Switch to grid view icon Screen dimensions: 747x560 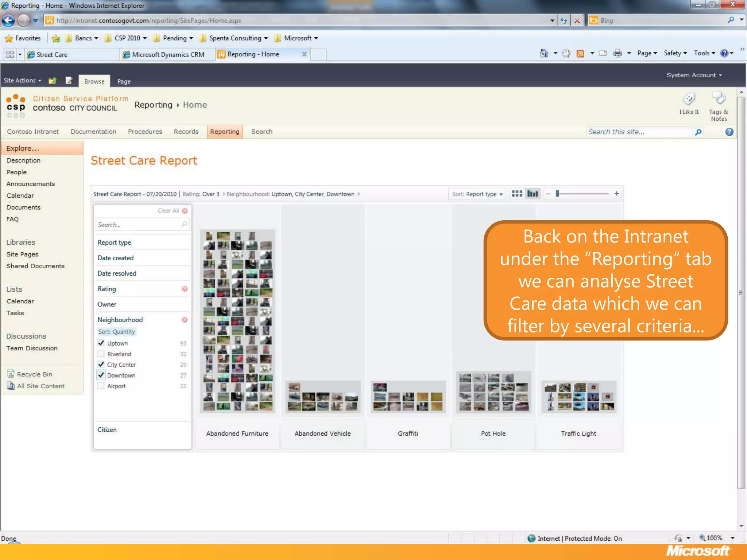[x=517, y=194]
